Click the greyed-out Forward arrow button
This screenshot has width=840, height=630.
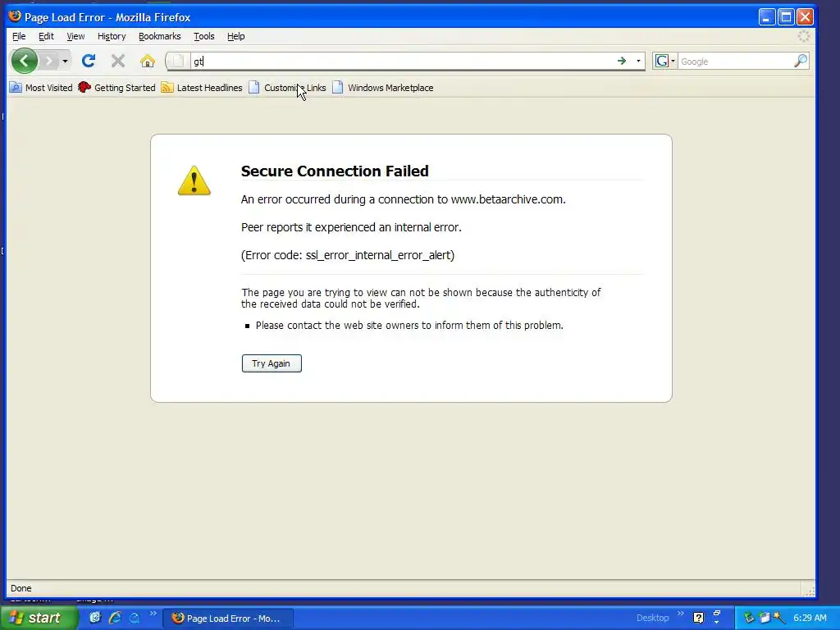[48, 61]
